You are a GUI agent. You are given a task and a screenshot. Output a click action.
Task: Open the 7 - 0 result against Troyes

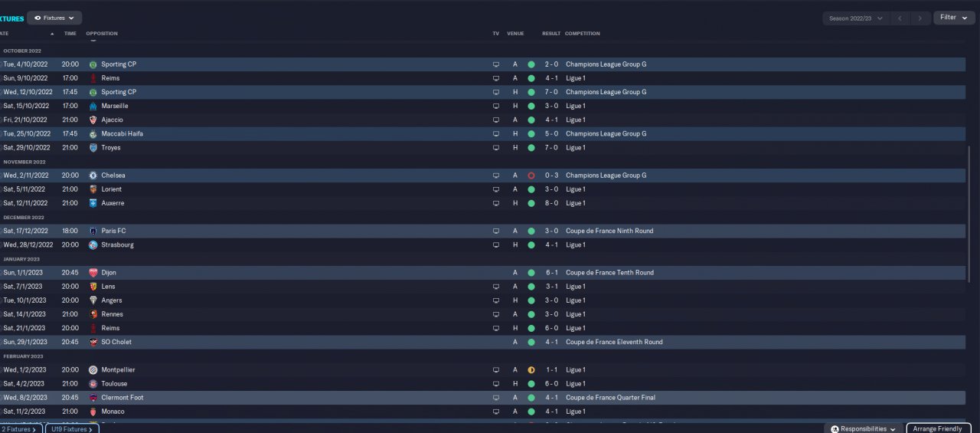pos(551,148)
